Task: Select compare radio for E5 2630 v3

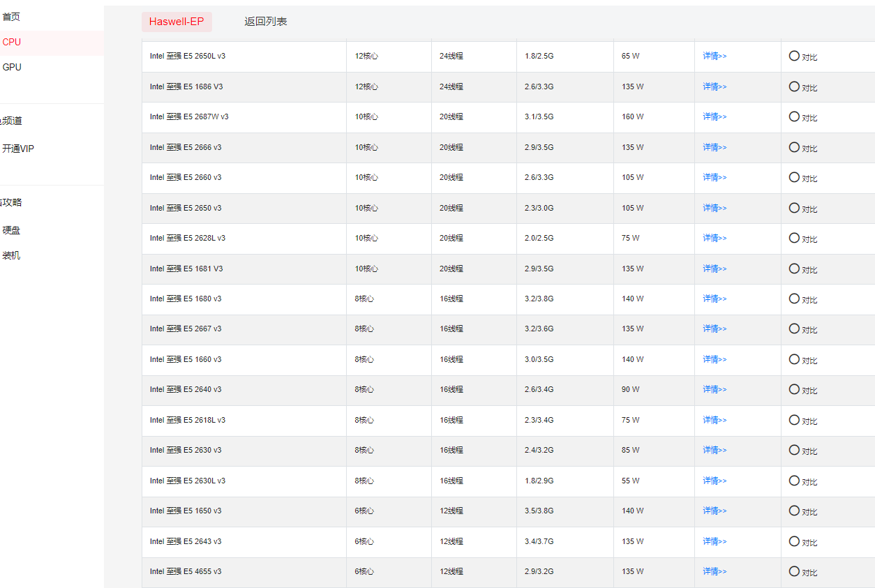Action: 794,450
